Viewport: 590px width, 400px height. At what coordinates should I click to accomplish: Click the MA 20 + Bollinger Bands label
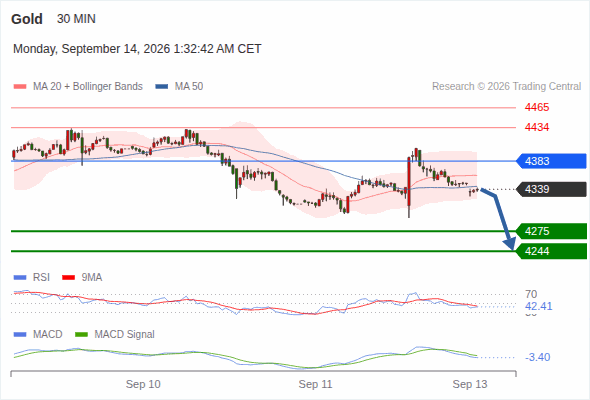(x=88, y=87)
